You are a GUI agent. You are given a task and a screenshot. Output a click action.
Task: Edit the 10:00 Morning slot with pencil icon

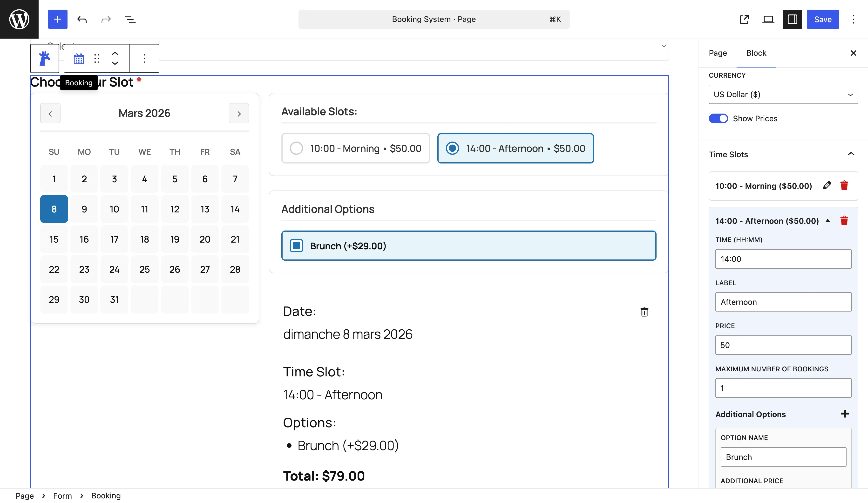click(x=827, y=186)
